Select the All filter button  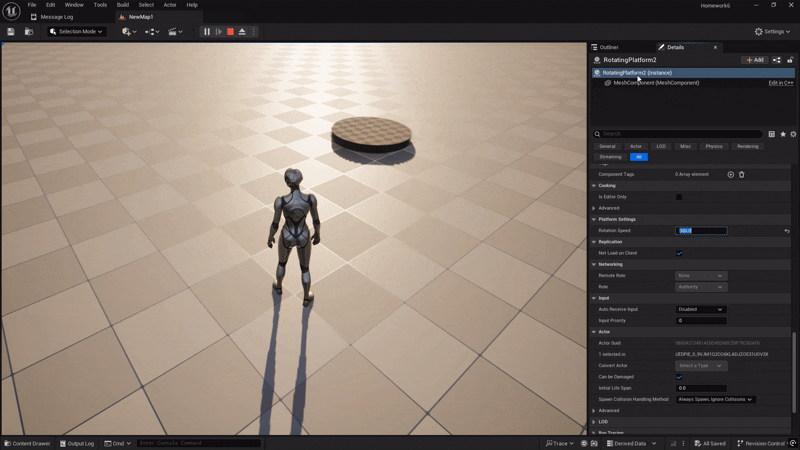[x=639, y=157]
